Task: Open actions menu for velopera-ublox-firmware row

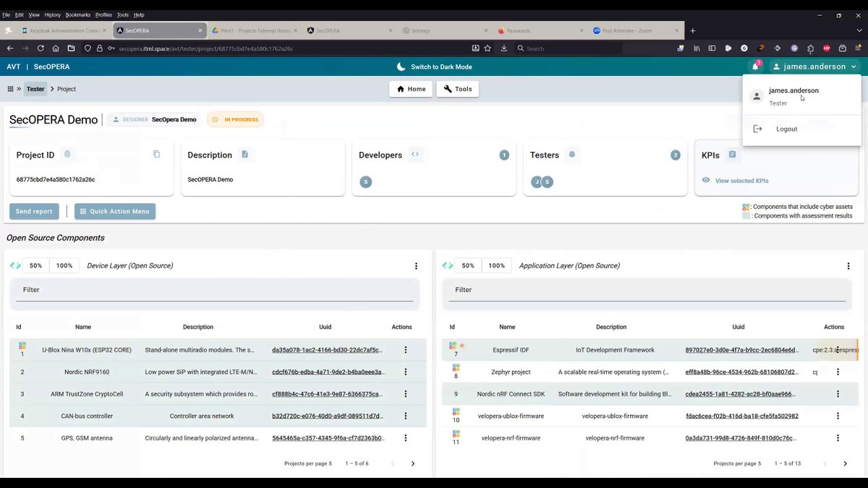Action: click(838, 416)
